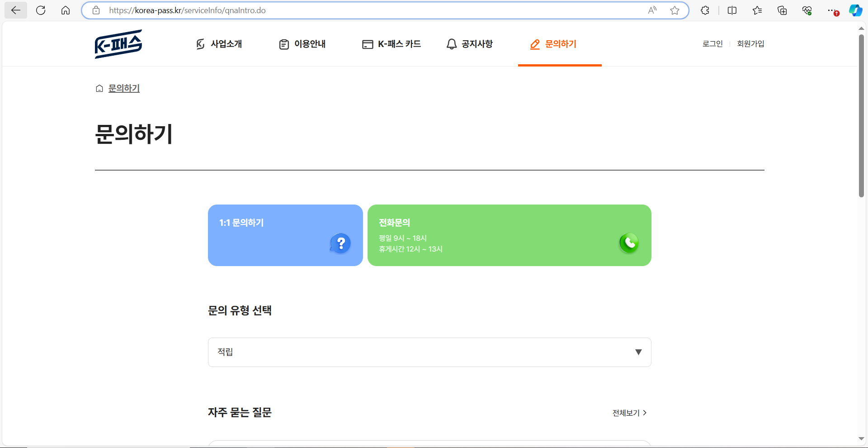Click the vertical scrollbar thumb
The width and height of the screenshot is (868, 448).
(x=861, y=116)
